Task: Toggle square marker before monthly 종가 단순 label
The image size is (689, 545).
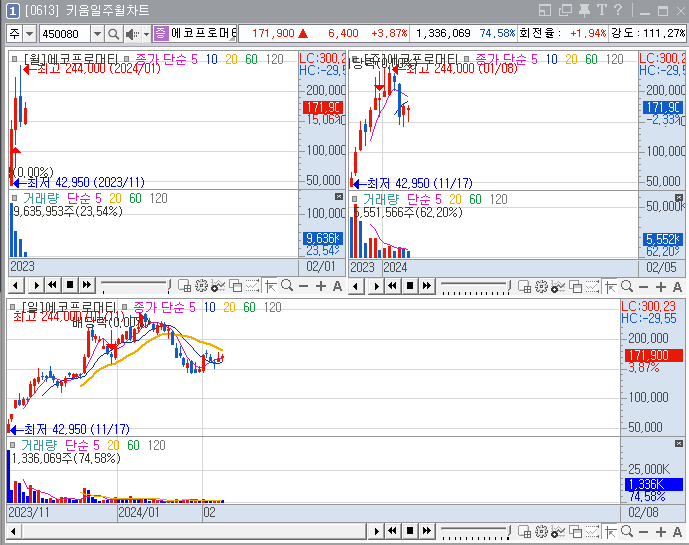Action: coord(127,58)
